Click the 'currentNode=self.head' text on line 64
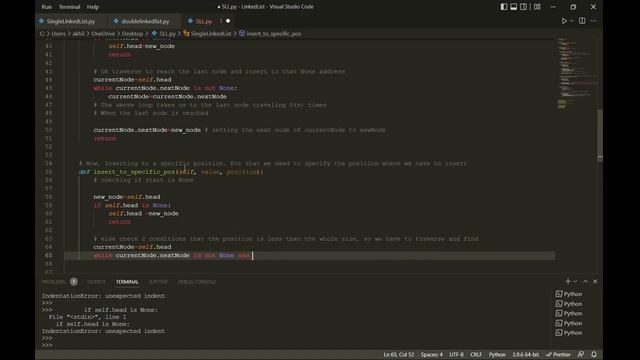Image resolution: width=640 pixels, height=360 pixels. (x=132, y=247)
